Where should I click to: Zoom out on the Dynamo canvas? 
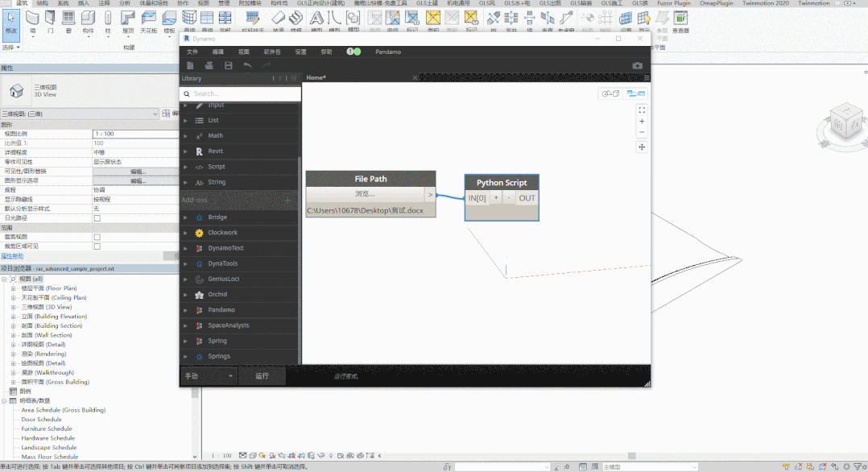point(642,132)
